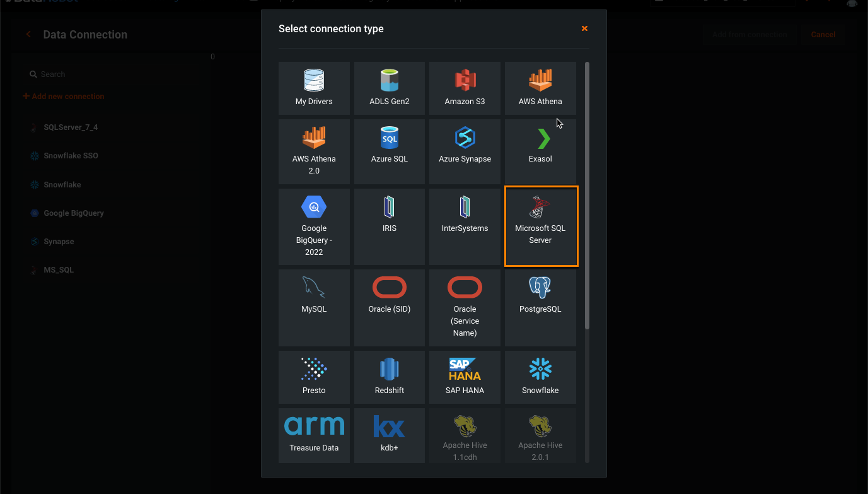Click the Cancel button in background page
The width and height of the screenshot is (868, 494).
coord(823,35)
